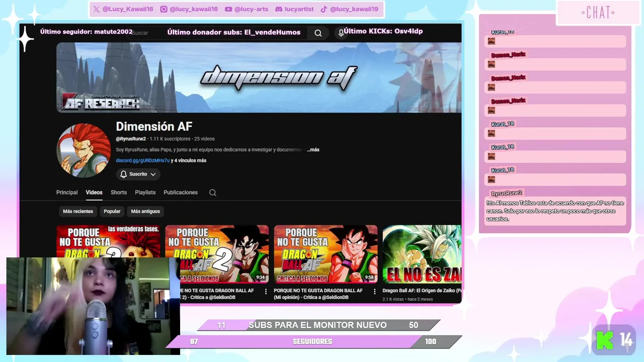Click 'Último seguidor: matute2002' overlay text
This screenshot has width=644, height=362.
coord(87,32)
